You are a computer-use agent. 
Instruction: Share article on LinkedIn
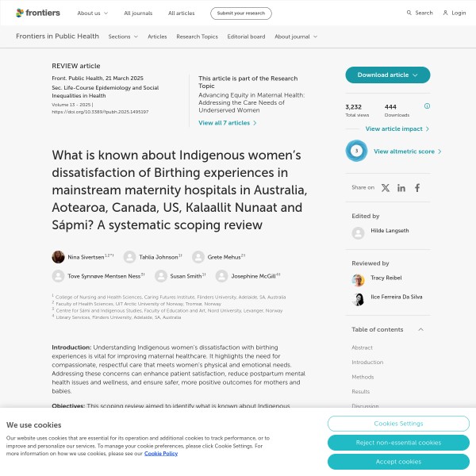(401, 187)
